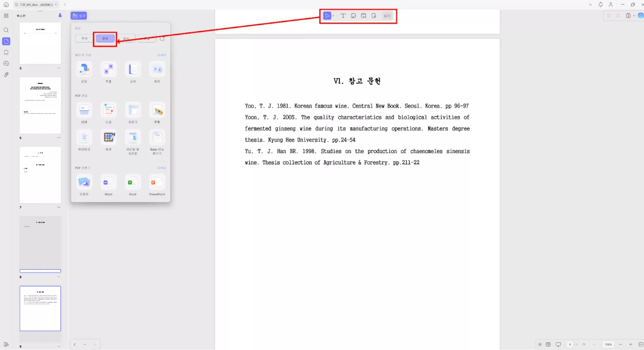
Task: Open the attachments panel (paperclip icon)
Action: (x=6, y=75)
